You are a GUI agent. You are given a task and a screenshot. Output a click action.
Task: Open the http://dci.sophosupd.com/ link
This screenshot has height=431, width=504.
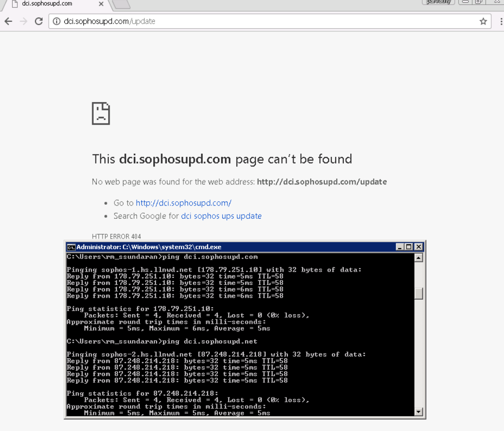click(183, 203)
